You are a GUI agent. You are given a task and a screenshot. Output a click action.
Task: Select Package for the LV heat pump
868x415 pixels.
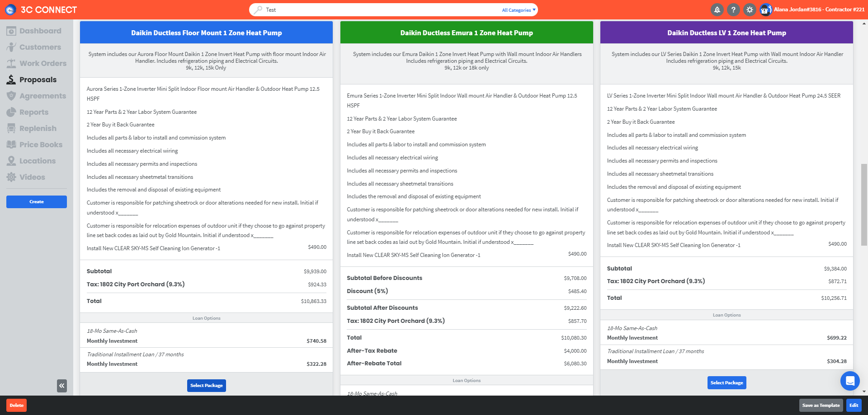coord(726,382)
